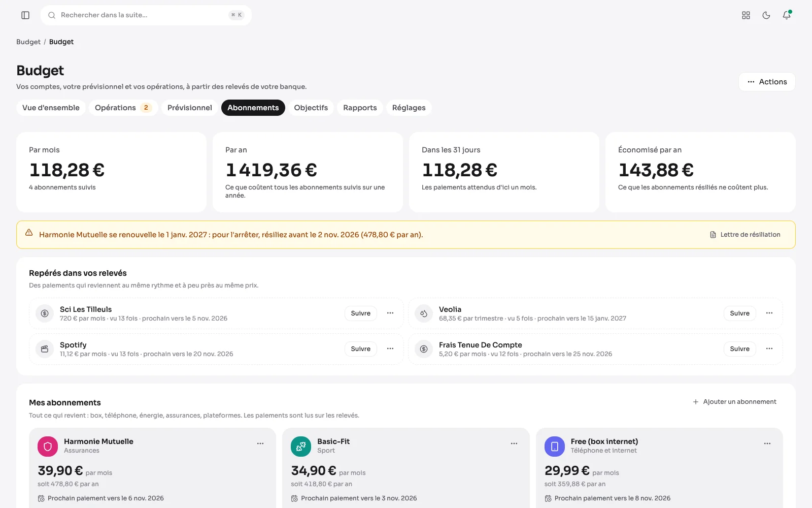Open the Free (box internet) card menu
812x508 pixels.
pos(767,443)
